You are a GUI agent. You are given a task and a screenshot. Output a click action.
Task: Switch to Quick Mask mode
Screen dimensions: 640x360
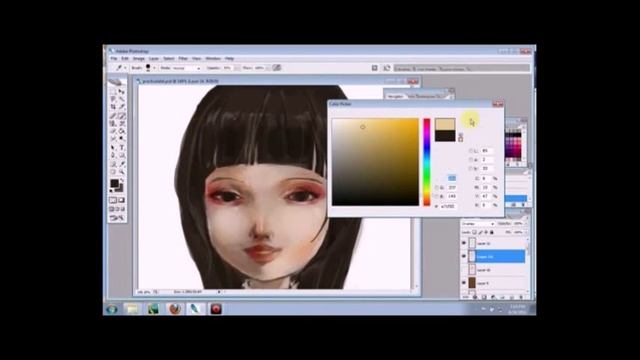point(121,200)
